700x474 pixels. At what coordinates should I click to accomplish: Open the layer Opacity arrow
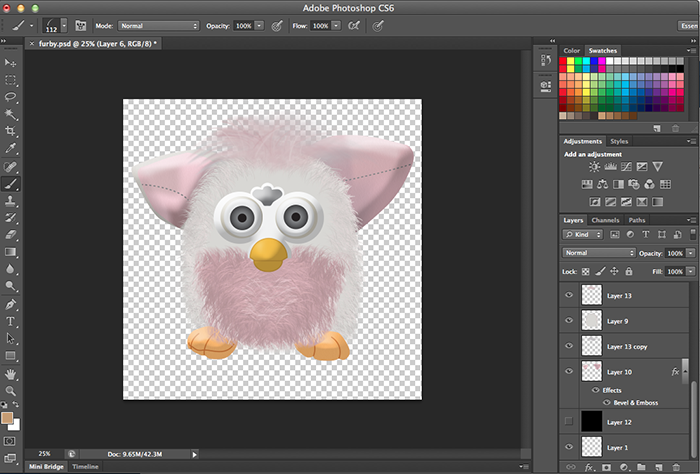691,253
